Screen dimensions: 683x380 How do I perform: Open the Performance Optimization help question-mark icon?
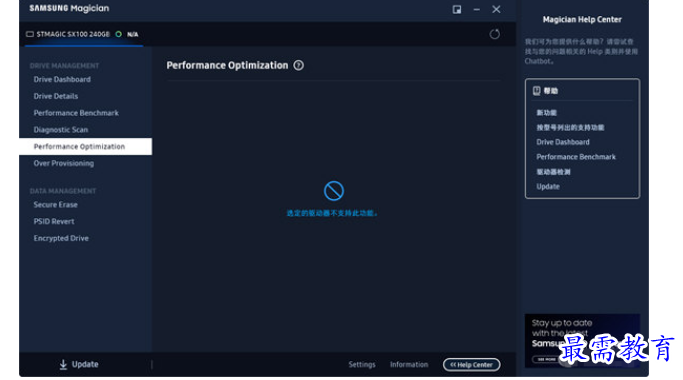click(x=298, y=65)
